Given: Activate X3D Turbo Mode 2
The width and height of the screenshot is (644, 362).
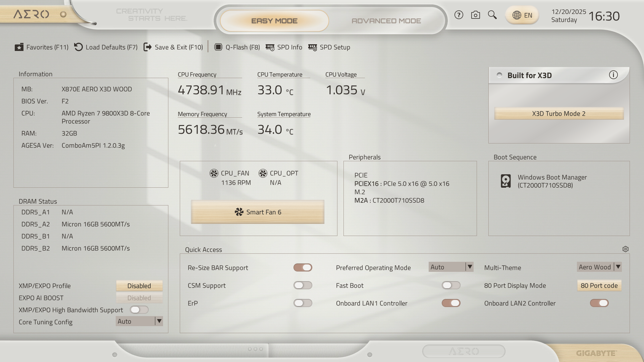Looking at the screenshot, I should tap(558, 113).
